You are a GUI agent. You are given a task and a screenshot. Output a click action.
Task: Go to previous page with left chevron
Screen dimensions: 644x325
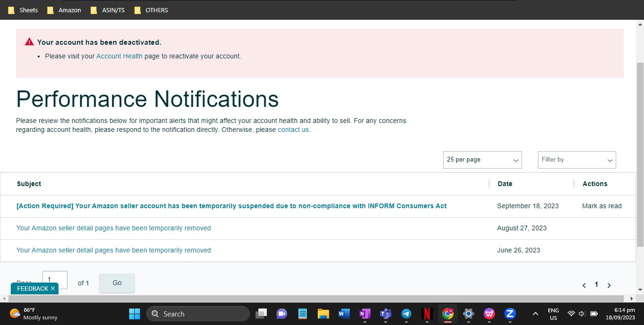584,285
